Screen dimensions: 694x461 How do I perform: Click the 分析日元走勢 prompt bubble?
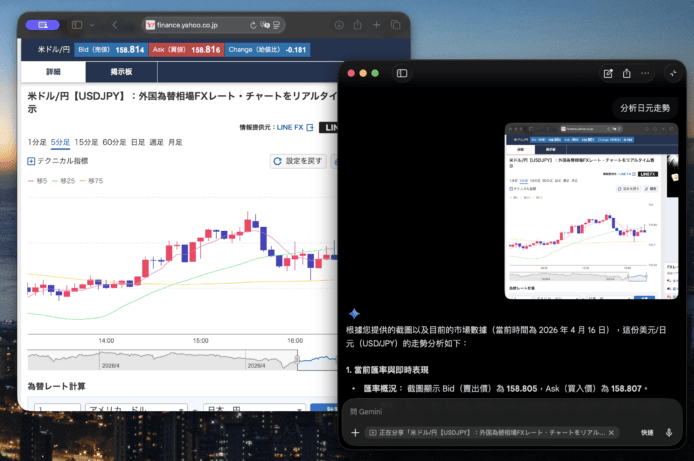pyautogui.click(x=645, y=108)
